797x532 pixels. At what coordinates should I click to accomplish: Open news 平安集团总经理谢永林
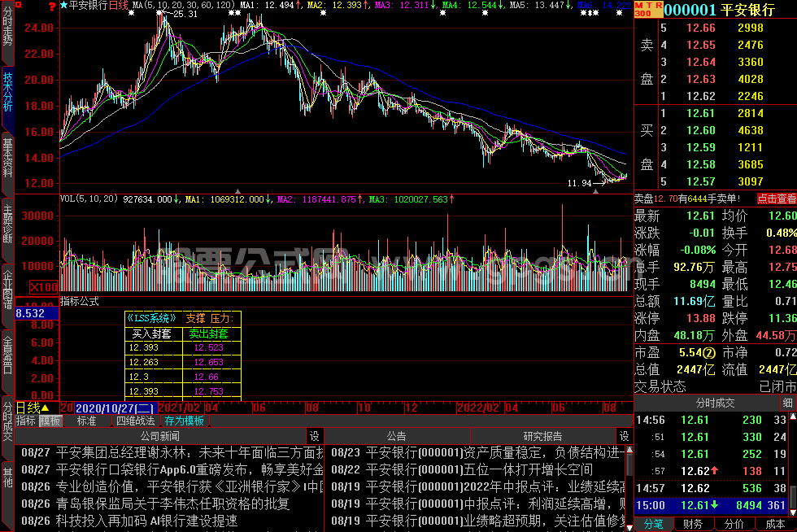tap(172, 452)
